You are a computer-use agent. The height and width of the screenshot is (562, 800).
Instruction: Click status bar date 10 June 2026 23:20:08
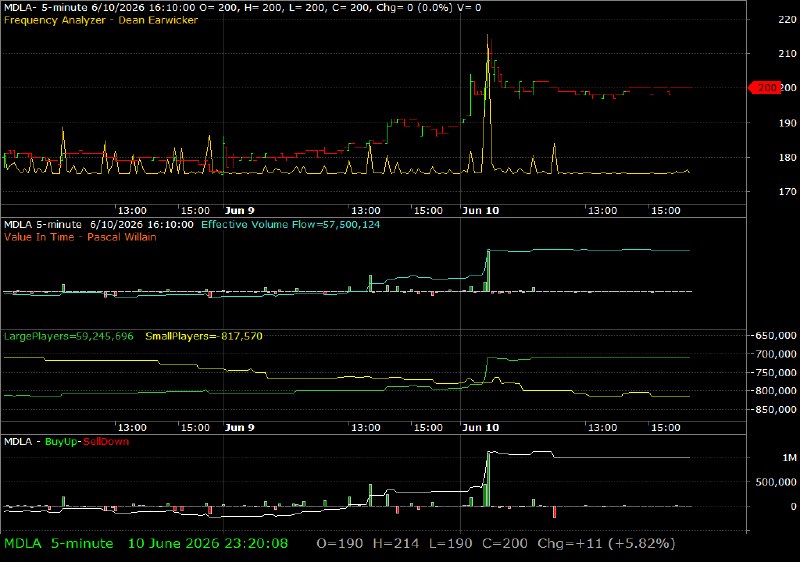[208, 544]
